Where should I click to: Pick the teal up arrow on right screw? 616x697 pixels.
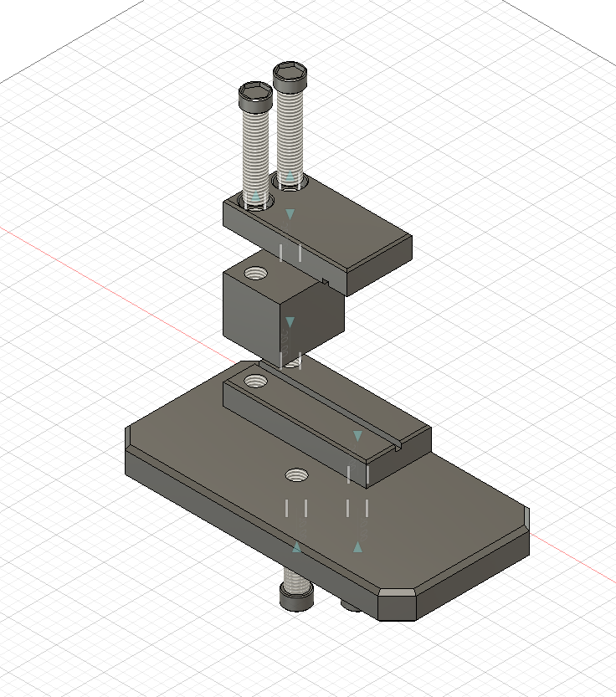290,176
